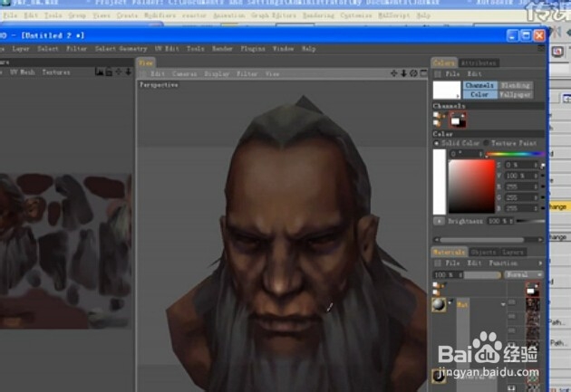
Task: Expand the Mat material layer arrow
Action: (x=503, y=304)
